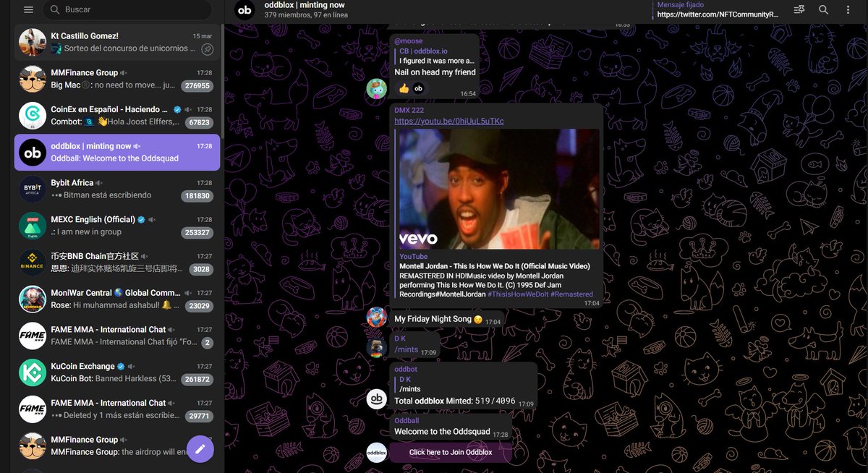Click the 'Welcome to the Oddsquad' message text
The image size is (868, 473).
(442, 432)
